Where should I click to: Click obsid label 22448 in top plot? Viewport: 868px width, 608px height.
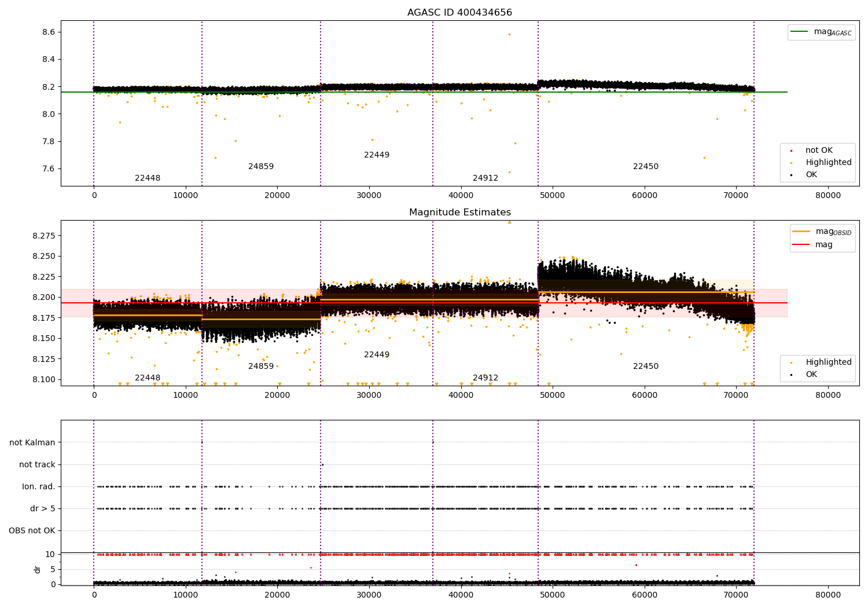148,178
